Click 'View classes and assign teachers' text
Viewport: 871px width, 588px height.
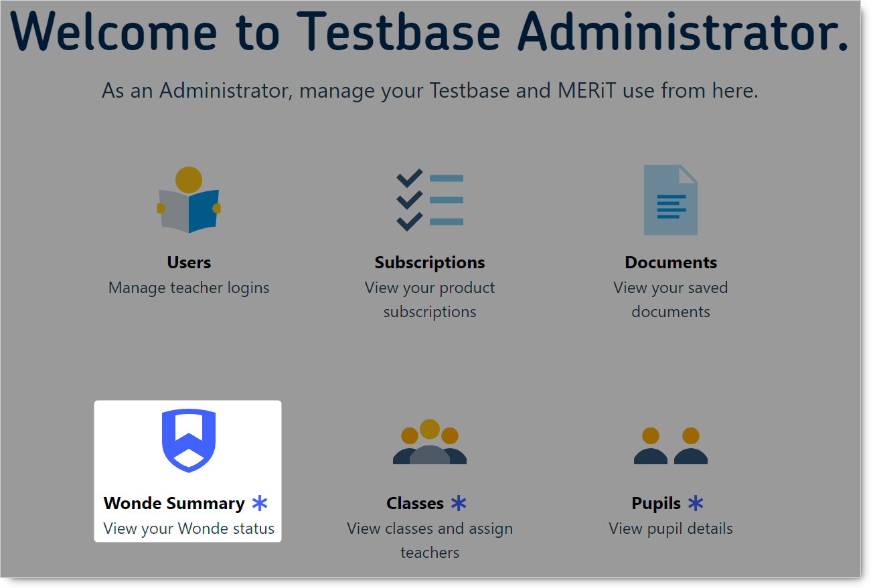point(430,541)
